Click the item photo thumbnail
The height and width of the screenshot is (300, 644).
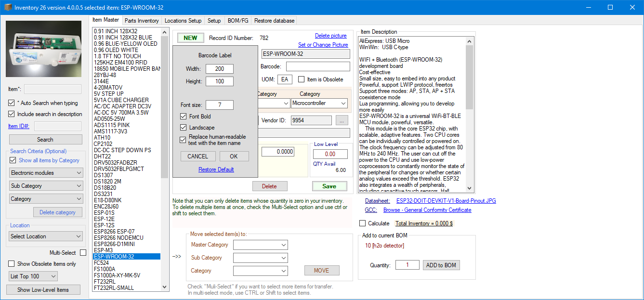(x=44, y=49)
